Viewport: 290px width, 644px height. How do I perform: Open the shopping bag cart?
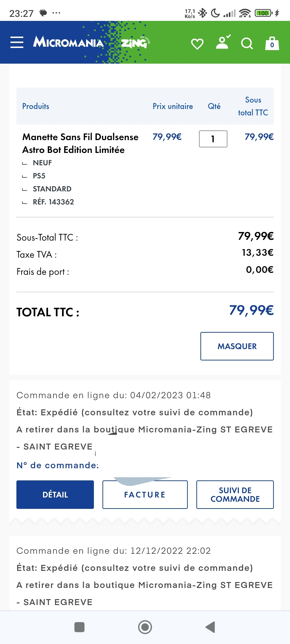272,44
